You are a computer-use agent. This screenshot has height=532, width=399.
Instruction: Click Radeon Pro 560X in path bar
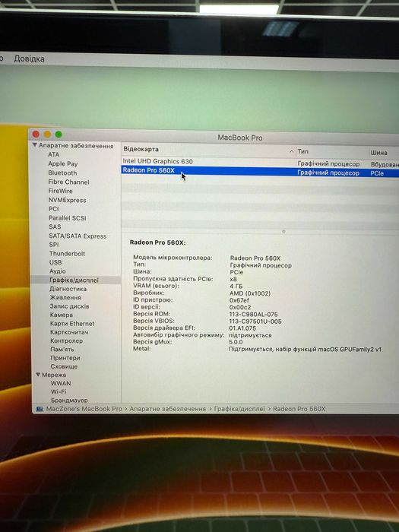click(299, 409)
